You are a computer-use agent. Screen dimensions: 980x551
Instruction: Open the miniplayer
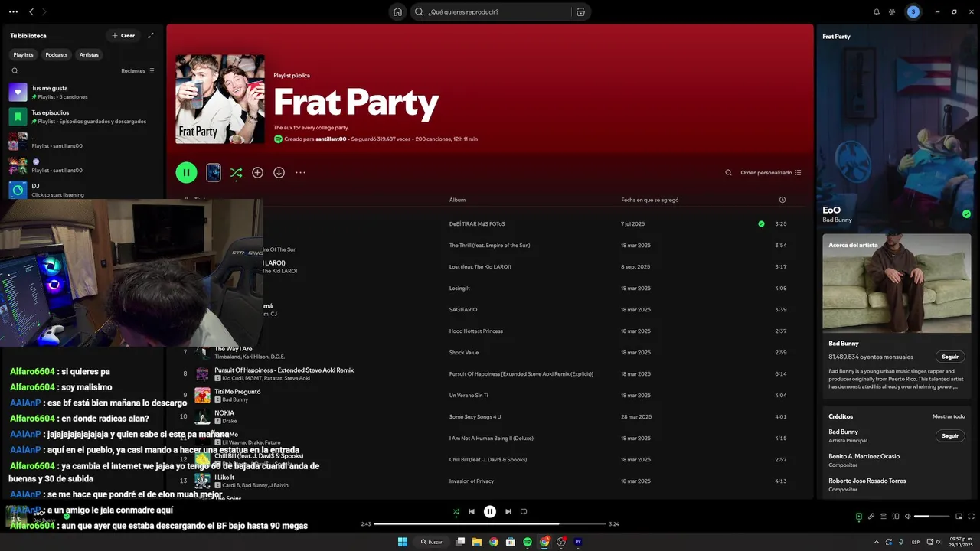[959, 517]
